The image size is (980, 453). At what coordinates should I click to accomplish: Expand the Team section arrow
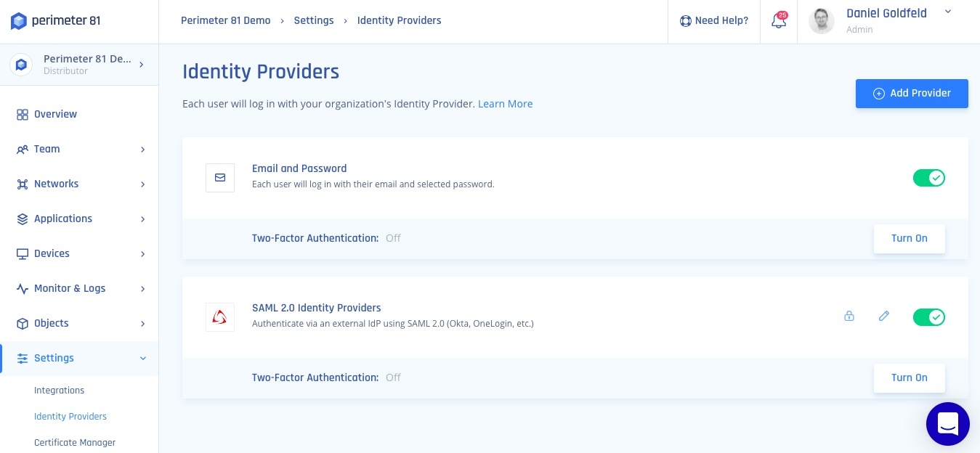tap(143, 150)
